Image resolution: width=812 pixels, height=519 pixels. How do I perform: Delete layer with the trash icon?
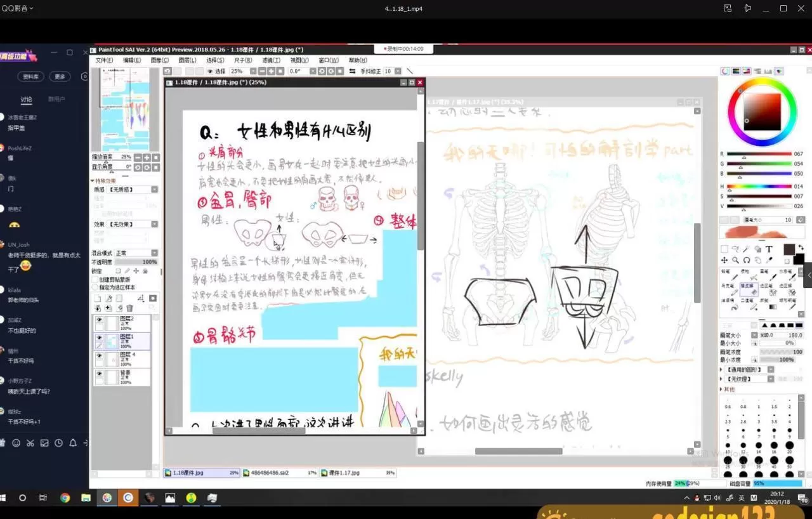130,308
